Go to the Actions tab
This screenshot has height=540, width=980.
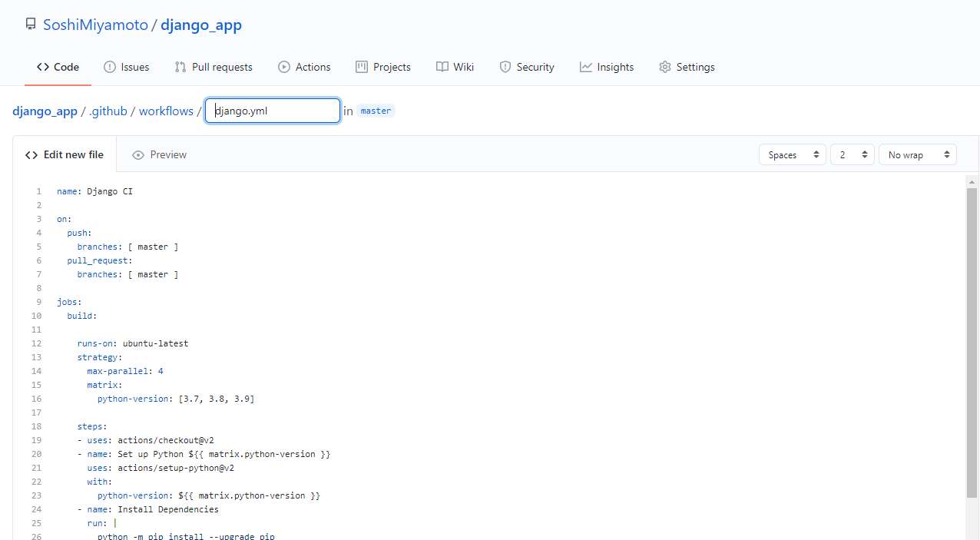click(x=304, y=67)
